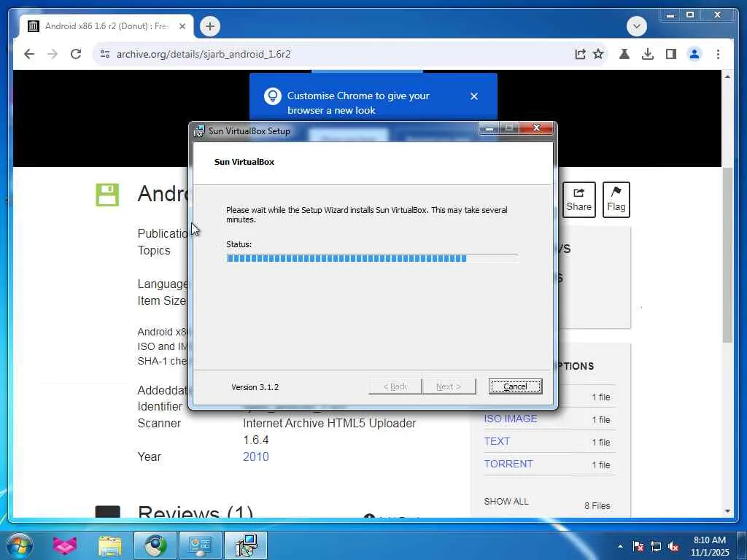
Task: Click the lightbulb icon in Chrome tip
Action: click(x=273, y=96)
